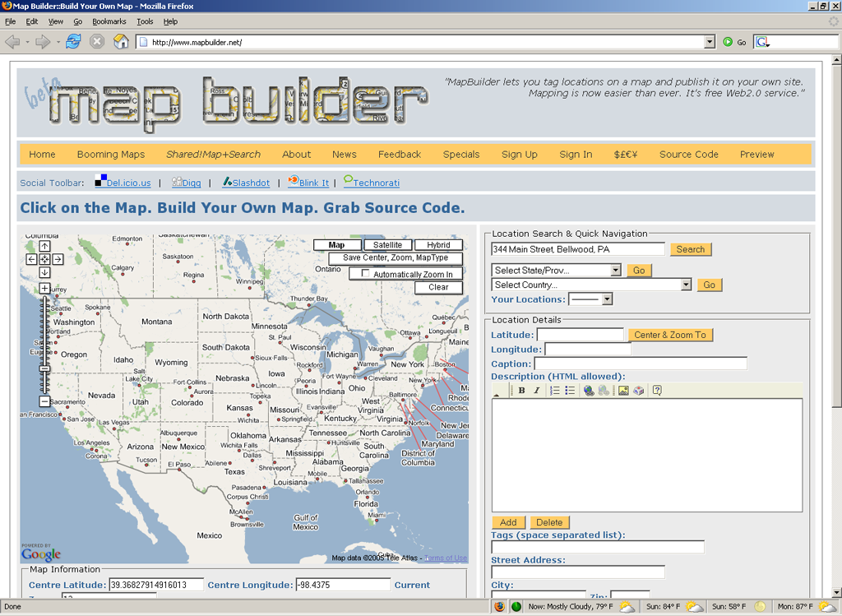Go to the browser Home page icon

122,41
